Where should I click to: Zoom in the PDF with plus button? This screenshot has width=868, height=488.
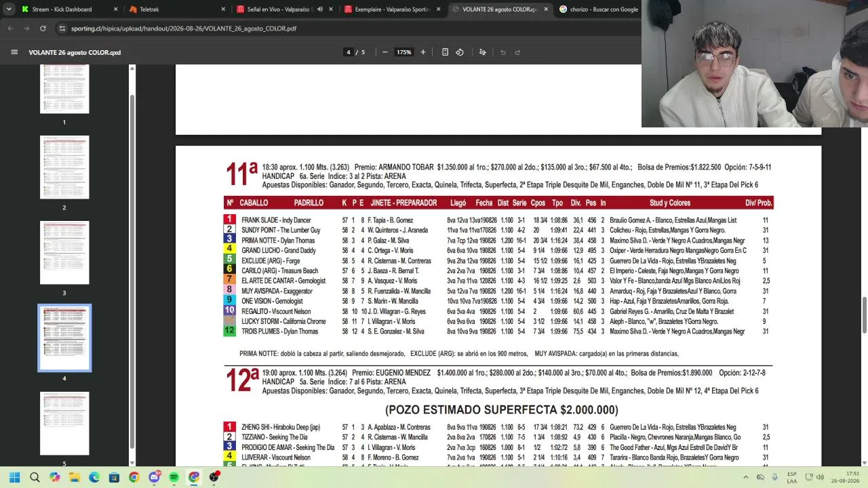coord(423,52)
